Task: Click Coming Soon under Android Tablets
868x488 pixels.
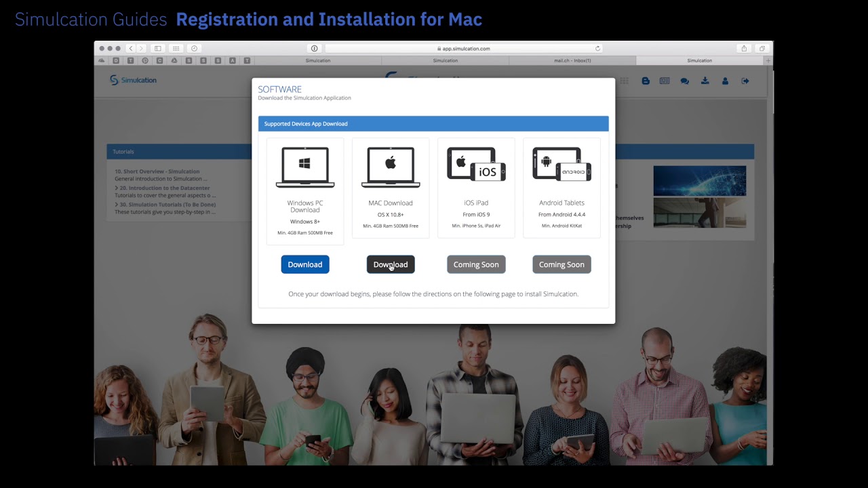Action: 561,264
